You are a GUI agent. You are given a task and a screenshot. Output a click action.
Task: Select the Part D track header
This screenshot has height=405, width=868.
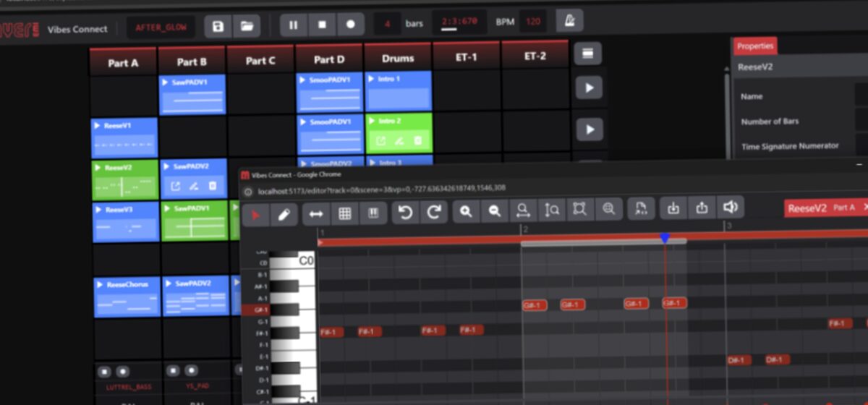pyautogui.click(x=329, y=59)
